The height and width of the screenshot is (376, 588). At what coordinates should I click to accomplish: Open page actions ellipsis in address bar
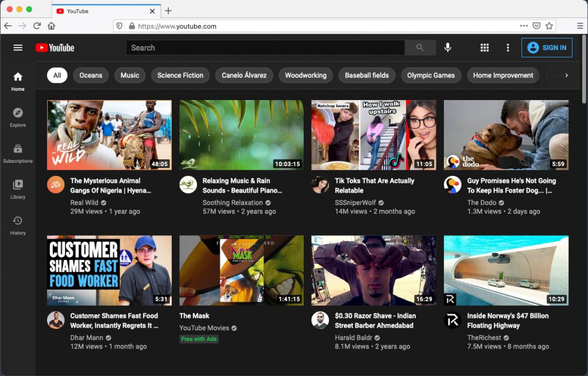pyautogui.click(x=524, y=26)
